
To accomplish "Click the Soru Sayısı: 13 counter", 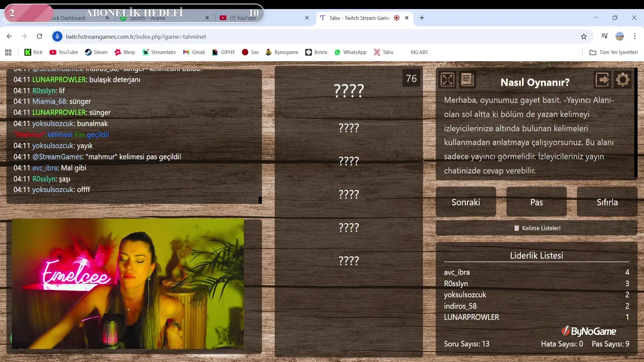I will point(466,344).
